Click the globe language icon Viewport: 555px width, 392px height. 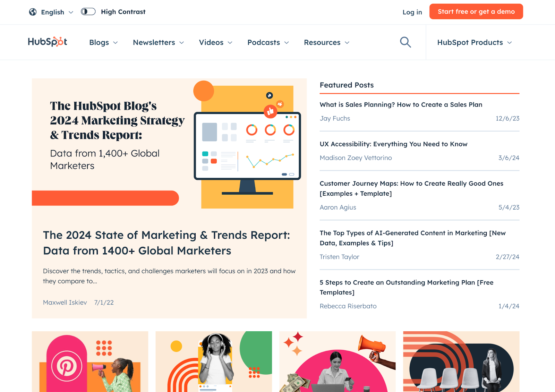[33, 12]
